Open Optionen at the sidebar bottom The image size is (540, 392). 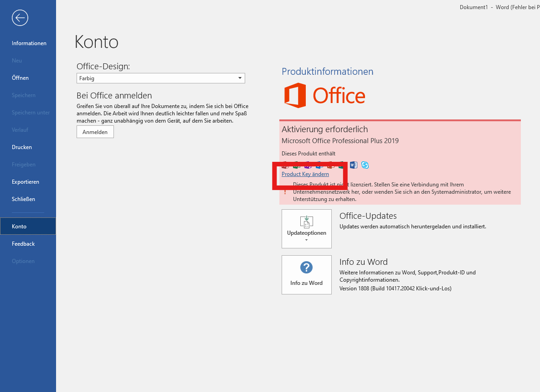click(23, 261)
